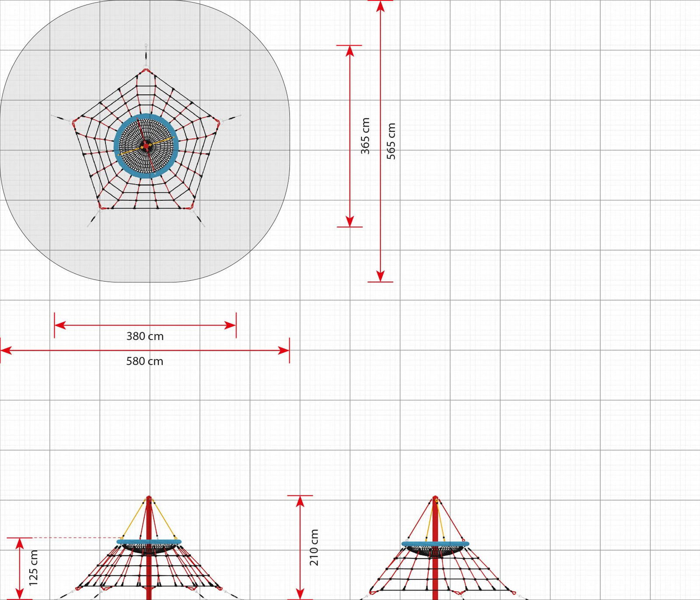Click the 210 cm height label

[x=314, y=547]
